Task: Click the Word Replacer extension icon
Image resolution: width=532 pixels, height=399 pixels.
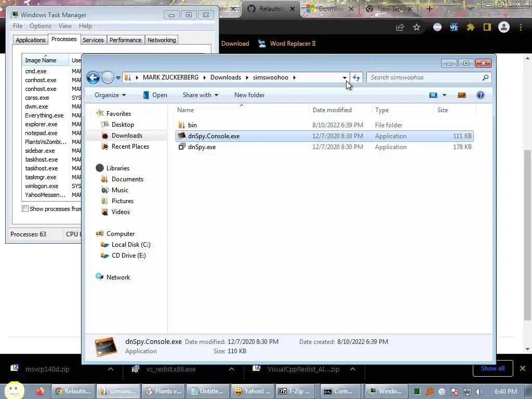Action: (x=454, y=27)
